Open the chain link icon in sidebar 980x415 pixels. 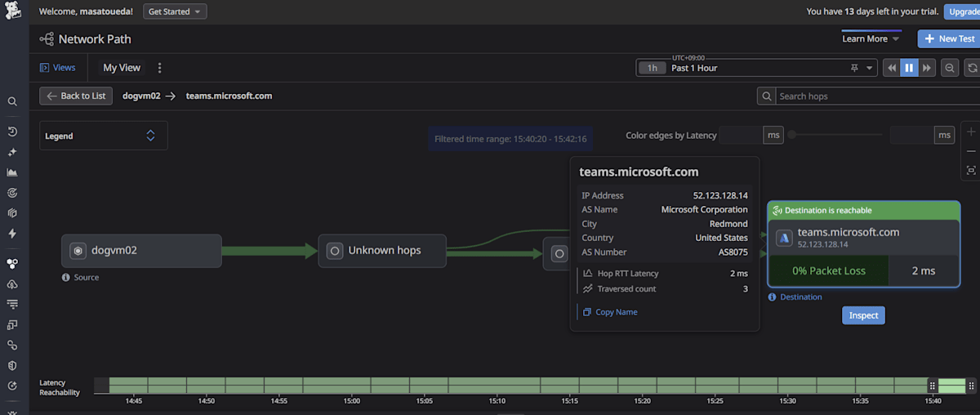[x=12, y=345]
